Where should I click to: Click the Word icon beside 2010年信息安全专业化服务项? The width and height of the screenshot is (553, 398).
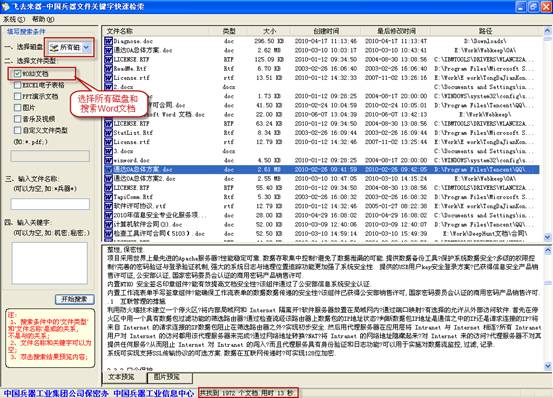coord(108,215)
